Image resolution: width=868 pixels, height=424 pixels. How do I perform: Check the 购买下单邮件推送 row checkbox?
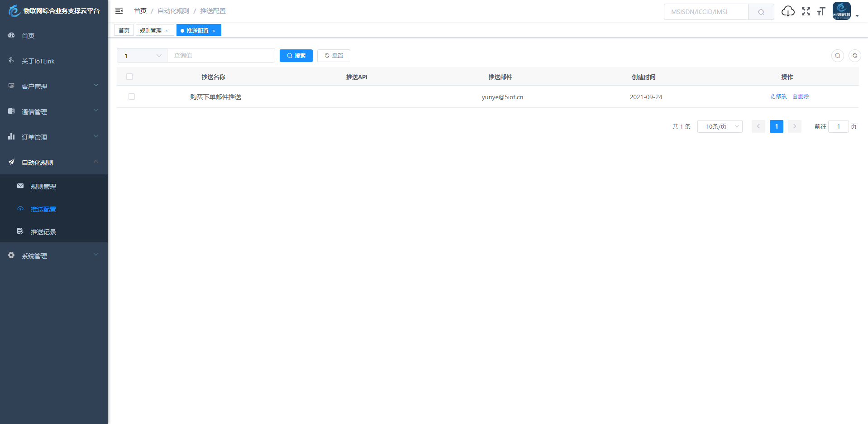[x=132, y=96]
